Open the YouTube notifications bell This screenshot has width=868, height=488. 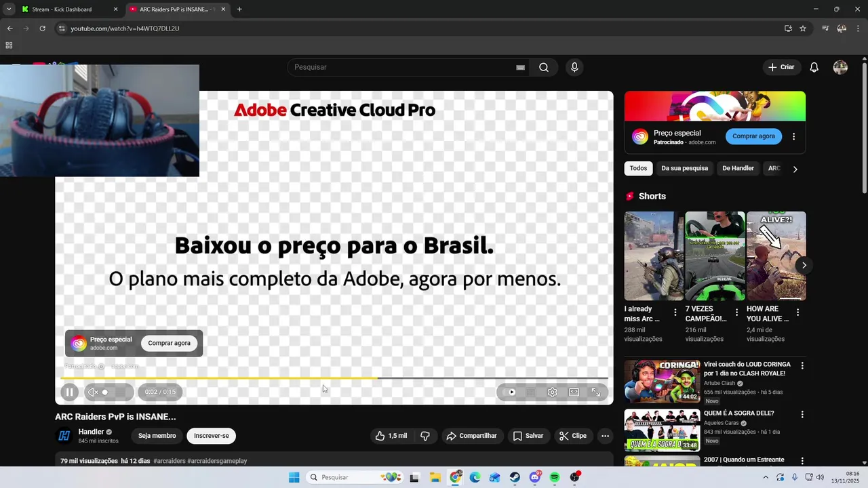point(814,67)
